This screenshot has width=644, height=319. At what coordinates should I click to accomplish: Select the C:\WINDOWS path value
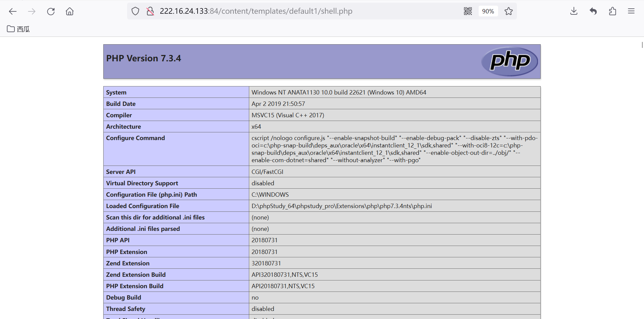tap(270, 195)
